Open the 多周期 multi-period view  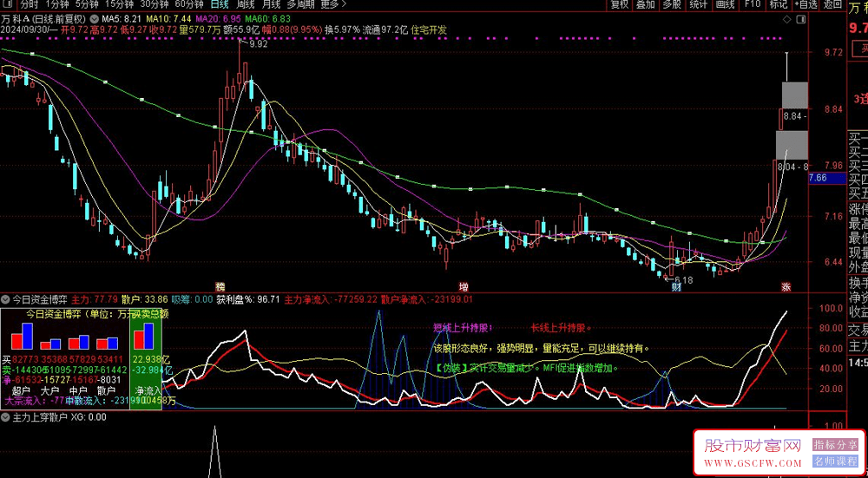pyautogui.click(x=300, y=4)
